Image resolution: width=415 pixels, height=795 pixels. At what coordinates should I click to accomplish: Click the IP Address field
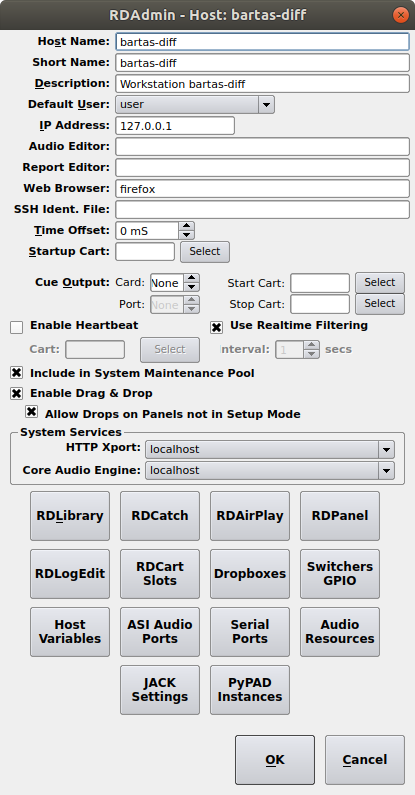[x=175, y=126]
